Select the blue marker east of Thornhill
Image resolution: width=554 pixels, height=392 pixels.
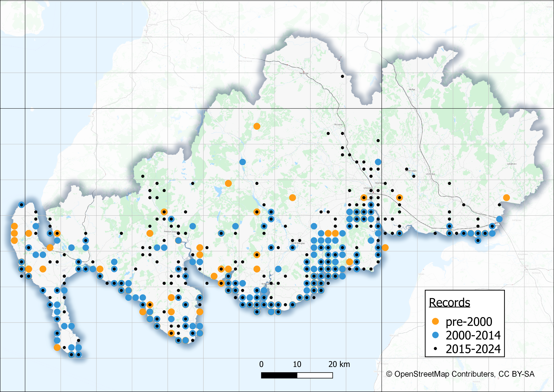click(378, 162)
